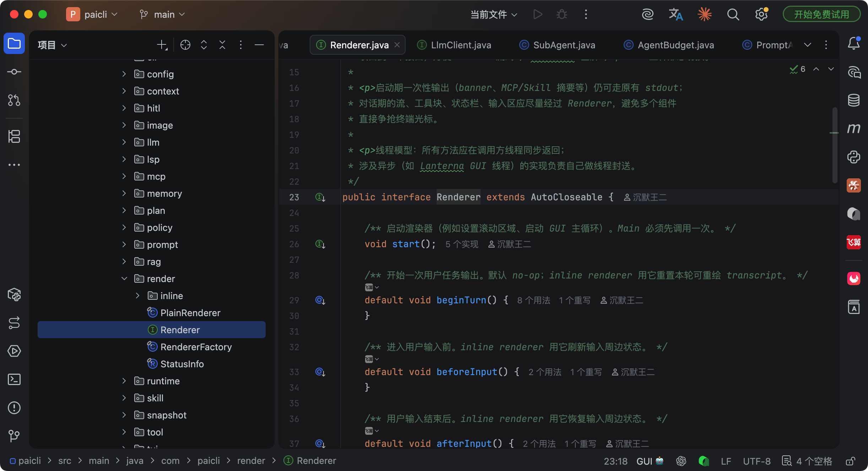Click the editor vertical scrollbar
Image resolution: width=868 pixels, height=471 pixels.
[835, 146]
